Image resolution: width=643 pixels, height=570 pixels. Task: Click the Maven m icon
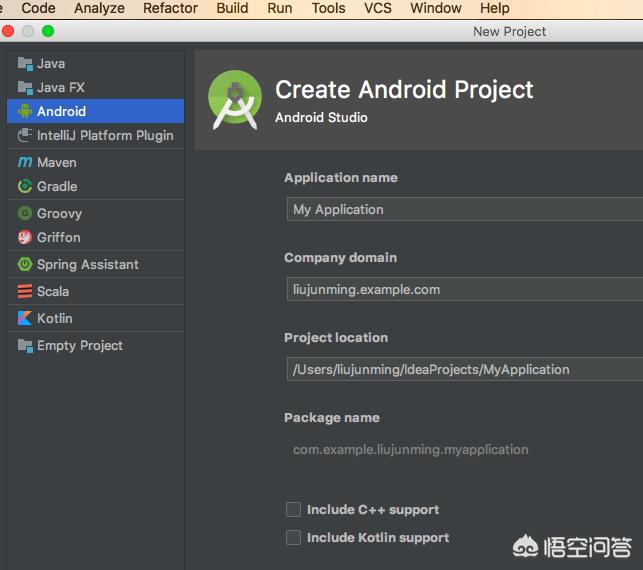(25, 162)
